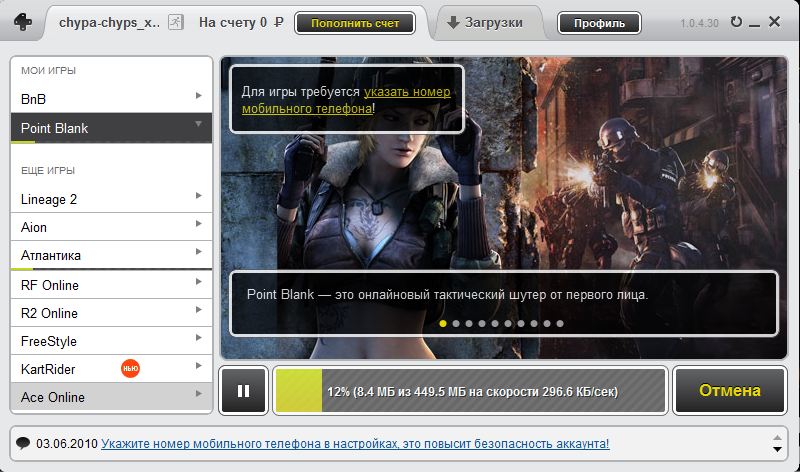
Task: Pause the download with the pause button
Action: pyautogui.click(x=243, y=390)
